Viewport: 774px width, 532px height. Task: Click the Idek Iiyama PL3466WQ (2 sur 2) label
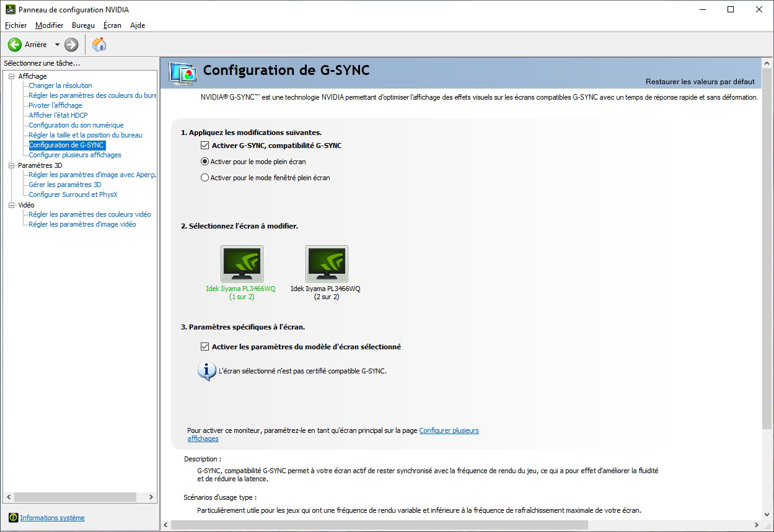tap(326, 293)
